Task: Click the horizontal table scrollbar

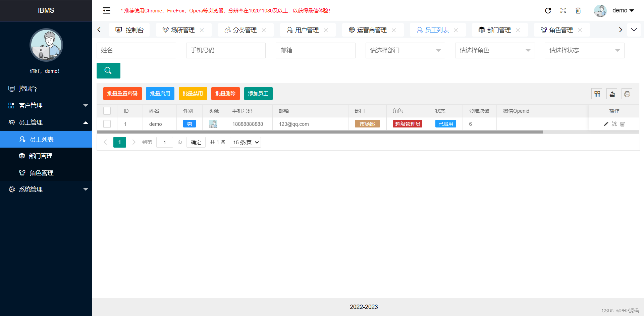Action: (320, 132)
